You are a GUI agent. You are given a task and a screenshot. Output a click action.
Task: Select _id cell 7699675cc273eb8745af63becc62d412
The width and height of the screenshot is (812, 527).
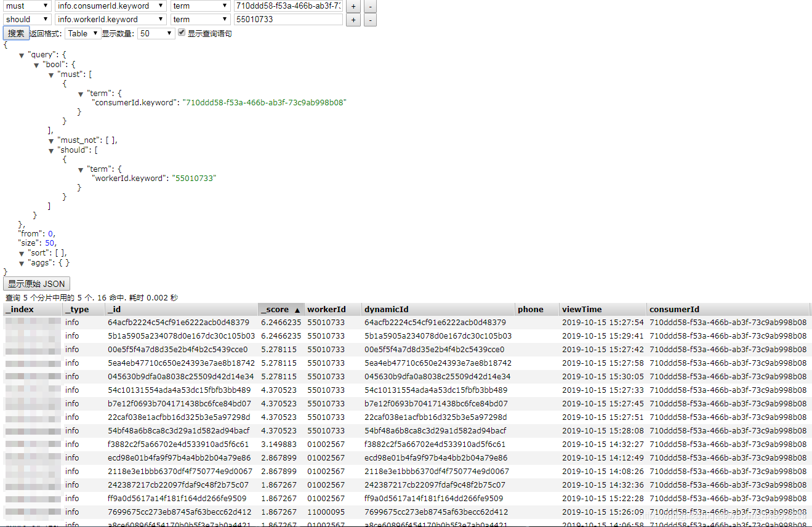pyautogui.click(x=179, y=512)
